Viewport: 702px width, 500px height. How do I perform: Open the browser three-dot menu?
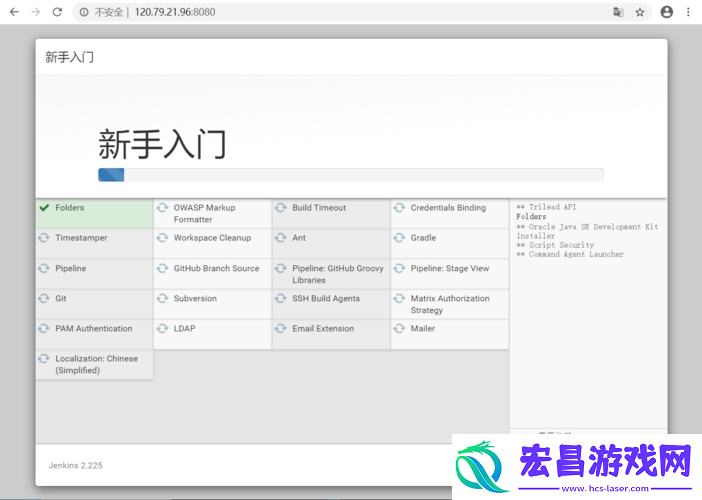pos(688,12)
